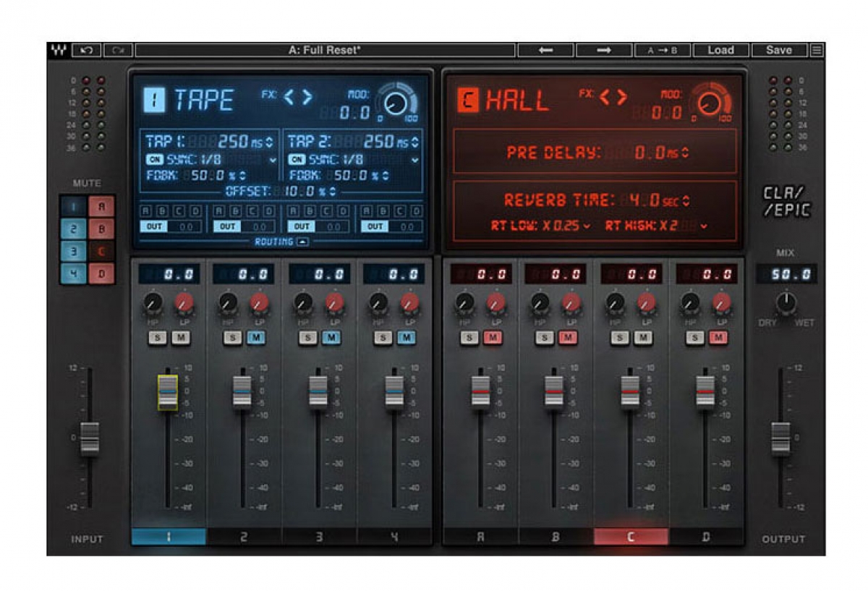Click channel 2 level value 0.0 field
Viewport: 868px width, 591px height.
click(x=244, y=275)
